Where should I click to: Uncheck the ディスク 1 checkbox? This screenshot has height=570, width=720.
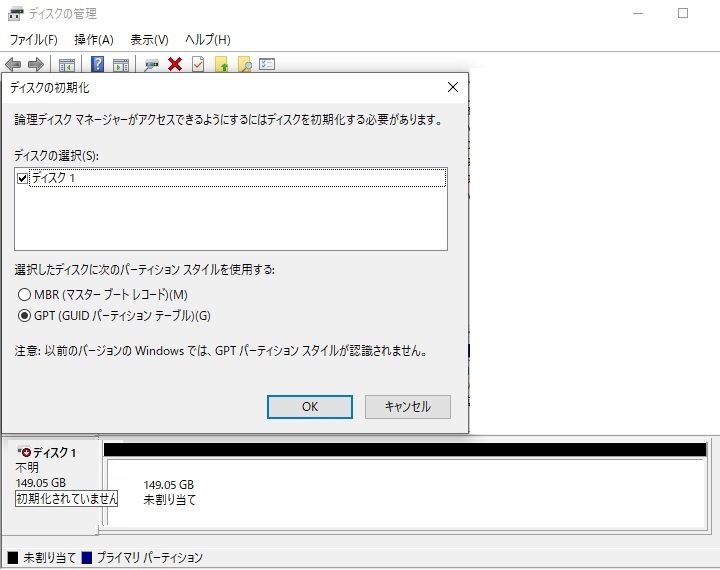[x=22, y=178]
